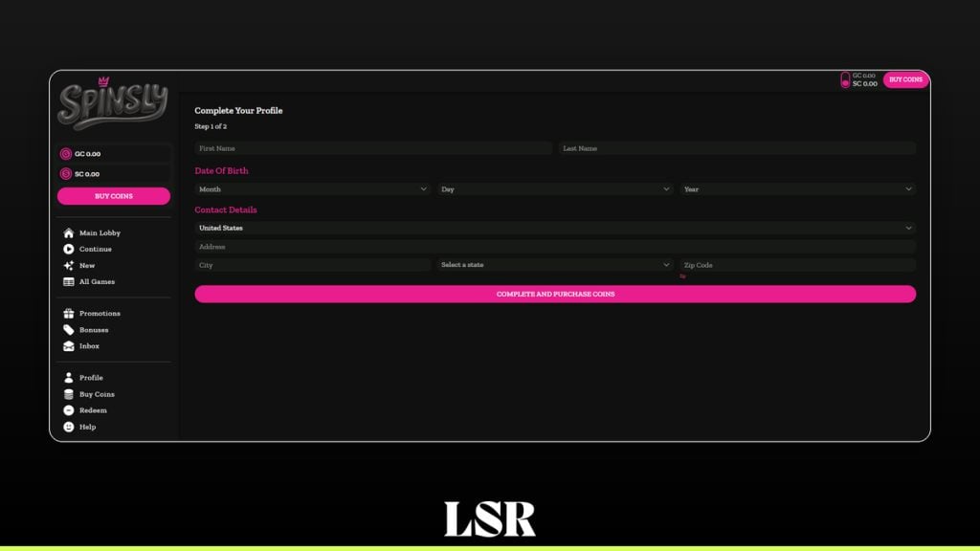Click Buy Coins button in top header
The width and height of the screenshot is (980, 551).
coord(905,80)
